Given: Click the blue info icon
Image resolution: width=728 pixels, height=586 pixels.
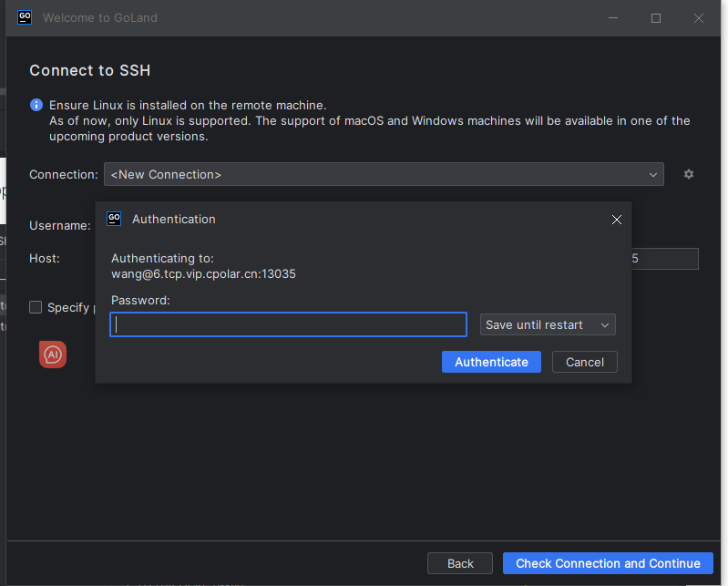Looking at the screenshot, I should [x=36, y=105].
